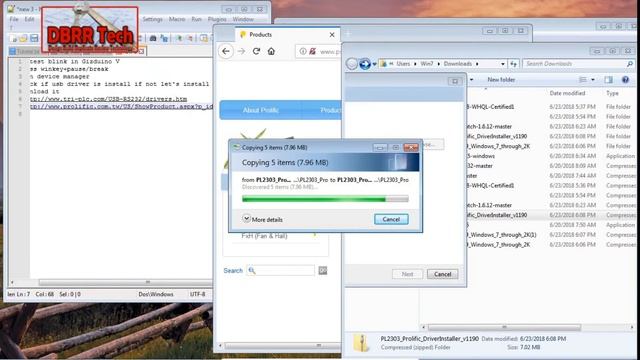
Task: Click Dos\Windows in Notepad++ status bar
Action: 156,294
